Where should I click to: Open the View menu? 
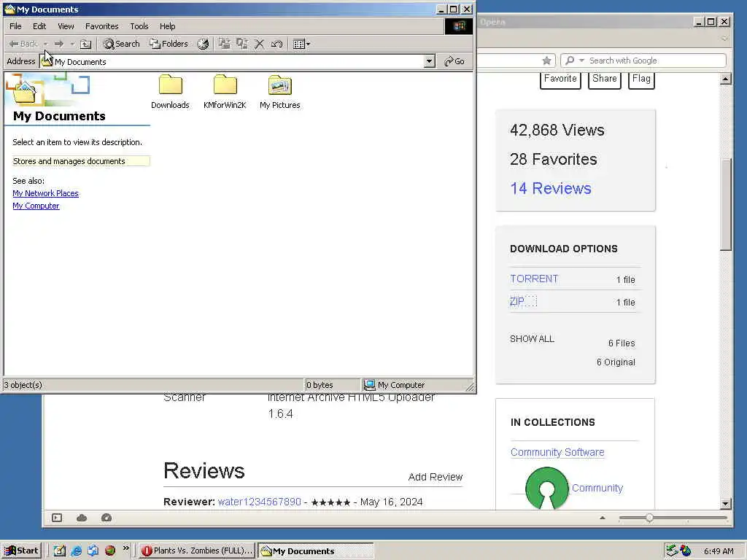coord(66,26)
